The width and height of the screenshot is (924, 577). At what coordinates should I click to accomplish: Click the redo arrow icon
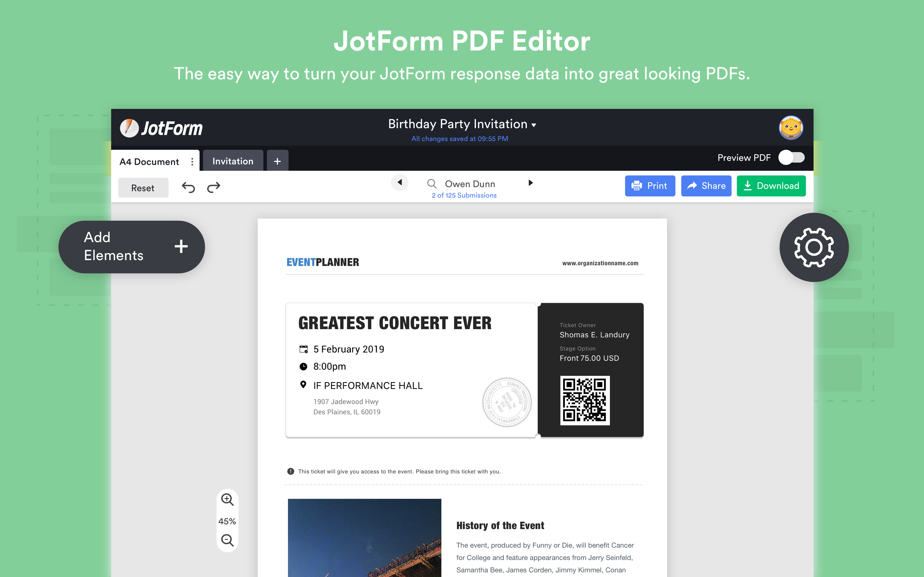[213, 187]
